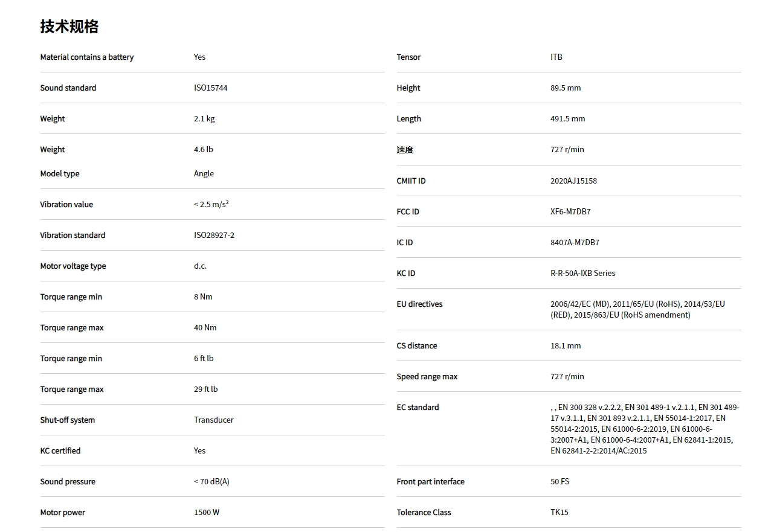Select the Vibration standard ISO28927-2 value
This screenshot has width=774, height=532.
pos(214,236)
